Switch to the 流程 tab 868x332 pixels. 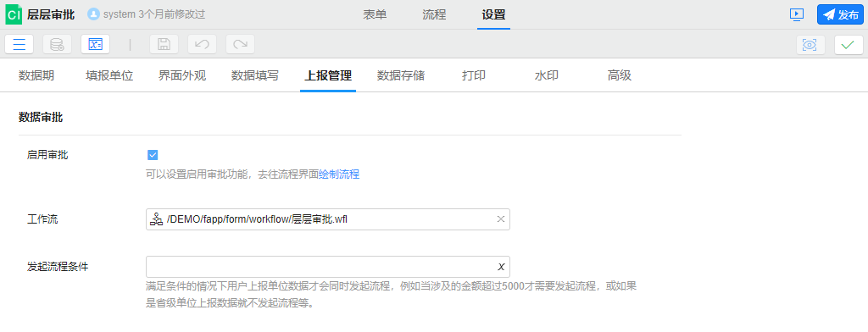pyautogui.click(x=434, y=15)
